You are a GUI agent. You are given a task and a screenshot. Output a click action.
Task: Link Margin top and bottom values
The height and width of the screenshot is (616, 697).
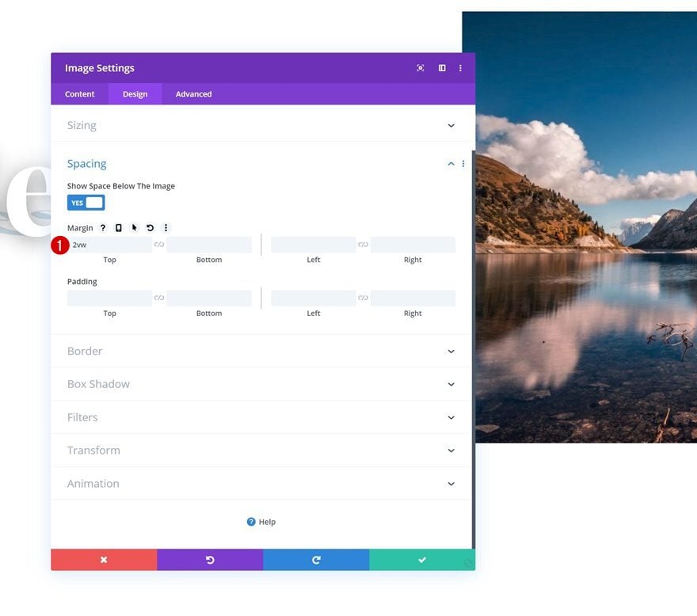click(159, 245)
